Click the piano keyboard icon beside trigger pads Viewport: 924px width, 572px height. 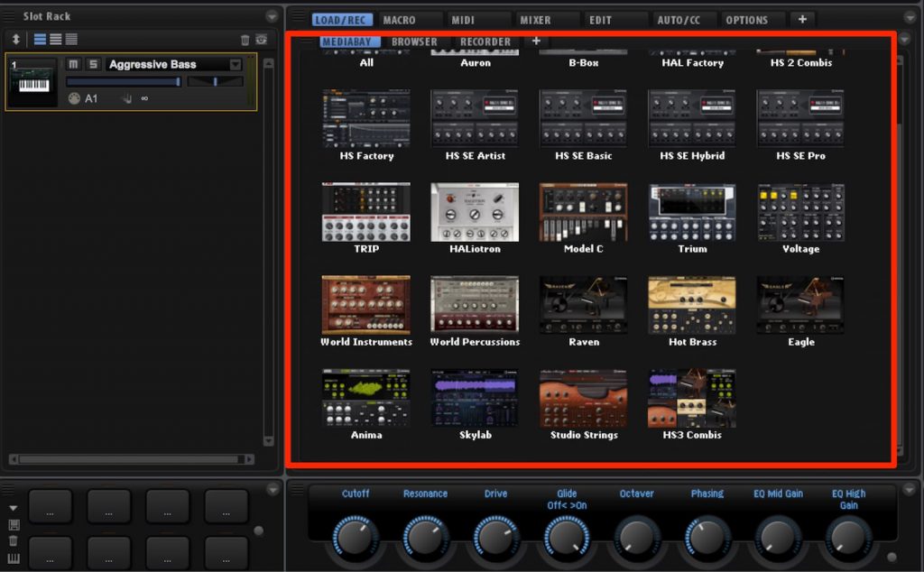[x=14, y=558]
